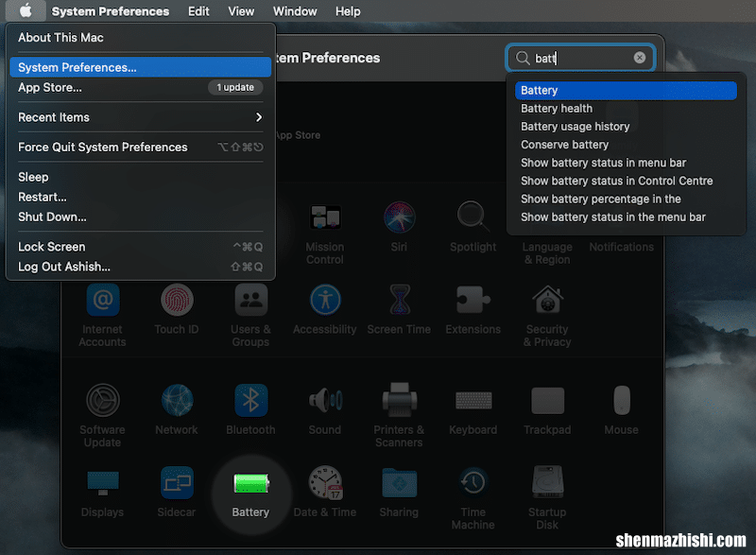This screenshot has height=555, width=756.
Task: Open the System Preferences app menu
Action: [x=111, y=11]
